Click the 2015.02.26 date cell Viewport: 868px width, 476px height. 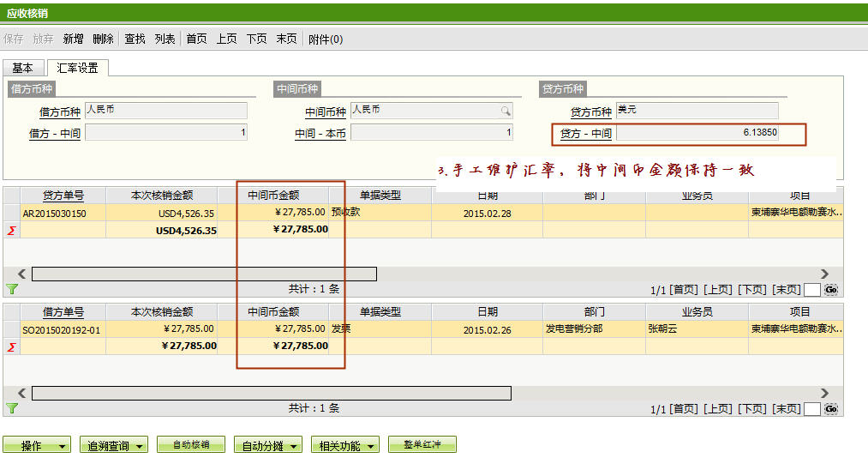(x=488, y=329)
